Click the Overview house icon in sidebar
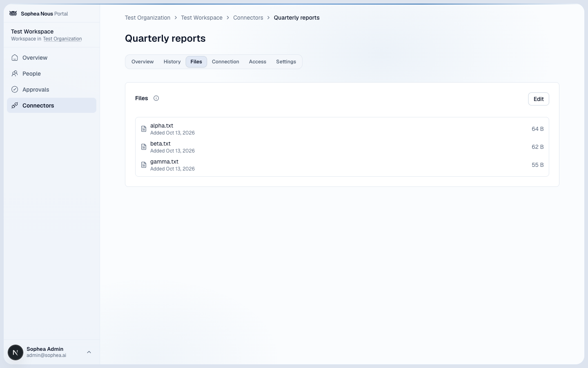This screenshot has width=588, height=368. (15, 58)
